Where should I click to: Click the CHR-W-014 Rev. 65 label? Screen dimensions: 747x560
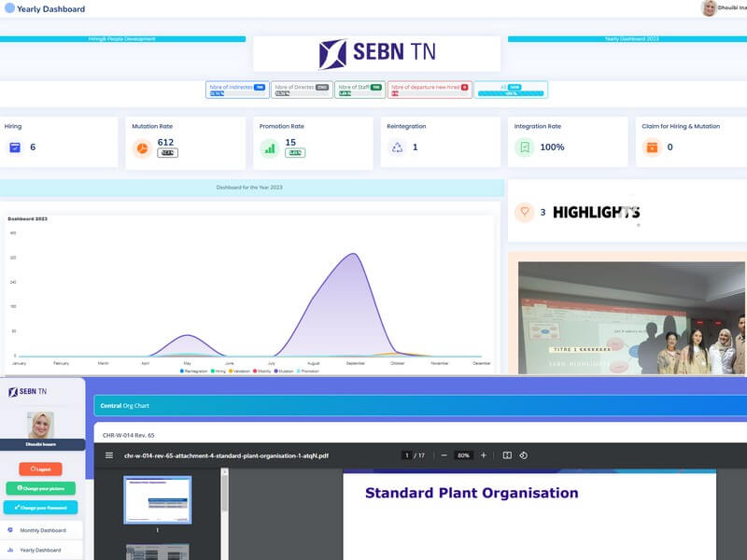click(129, 435)
